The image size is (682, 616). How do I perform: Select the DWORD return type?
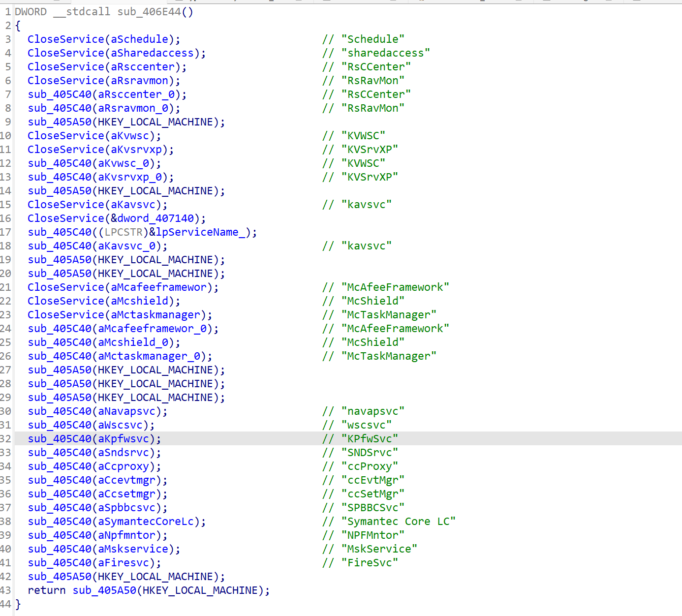click(x=31, y=11)
